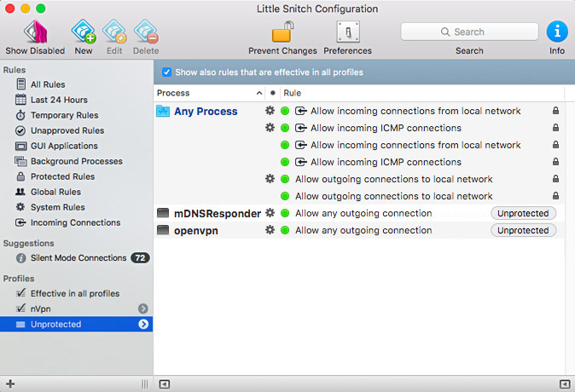
Task: Click the arrow next to Unprotected profile
Action: 143,324
